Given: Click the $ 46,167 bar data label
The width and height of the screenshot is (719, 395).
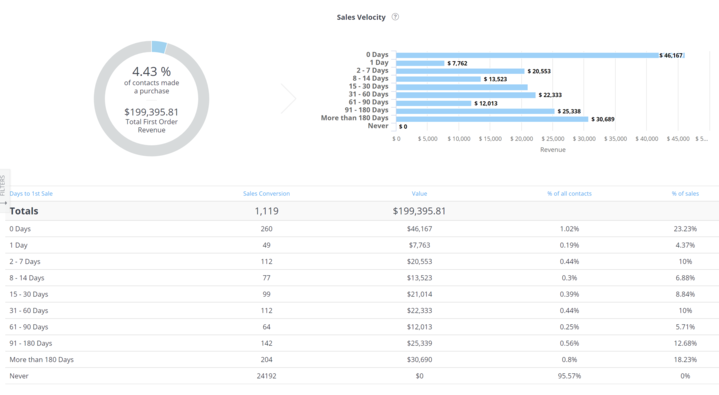Looking at the screenshot, I should (x=671, y=56).
